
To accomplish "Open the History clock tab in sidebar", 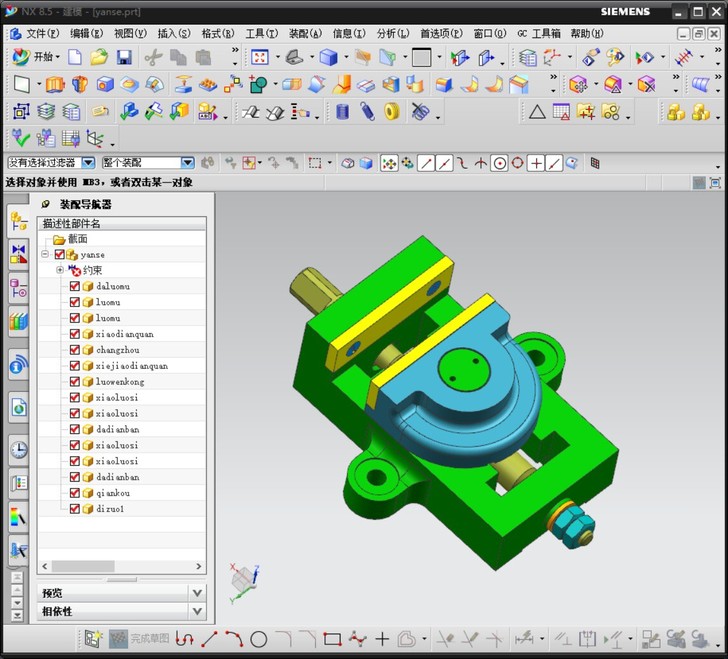I will [x=18, y=450].
